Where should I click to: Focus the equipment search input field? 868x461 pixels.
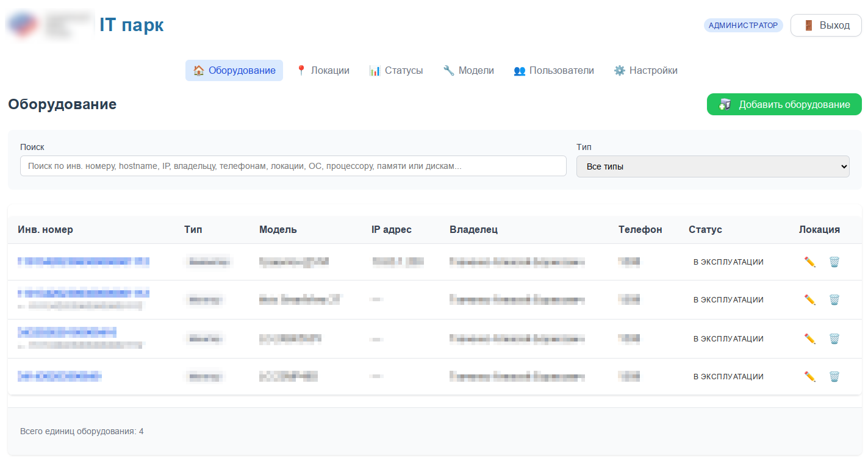(x=293, y=166)
